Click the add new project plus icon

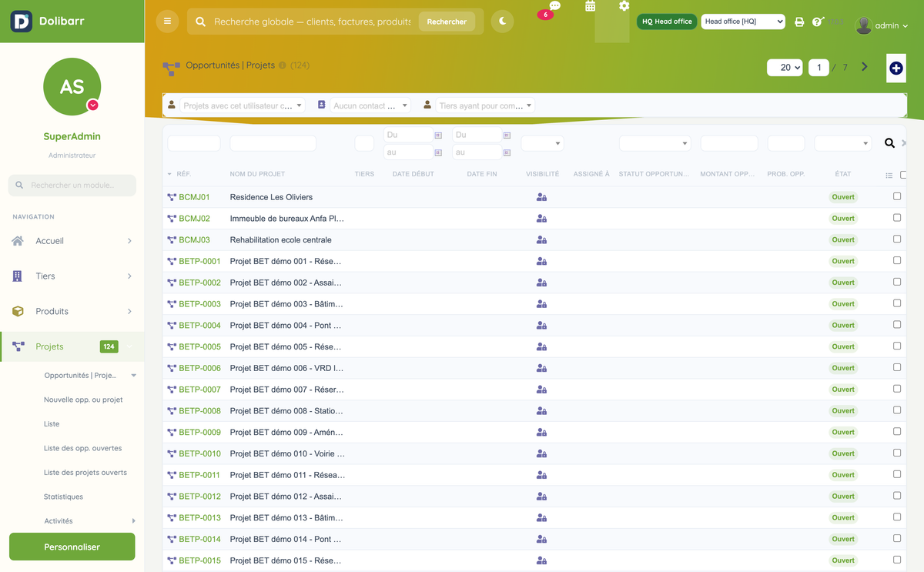click(896, 68)
